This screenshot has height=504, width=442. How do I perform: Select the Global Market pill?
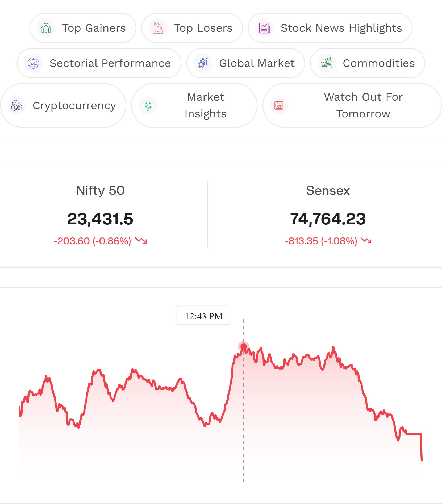point(246,63)
